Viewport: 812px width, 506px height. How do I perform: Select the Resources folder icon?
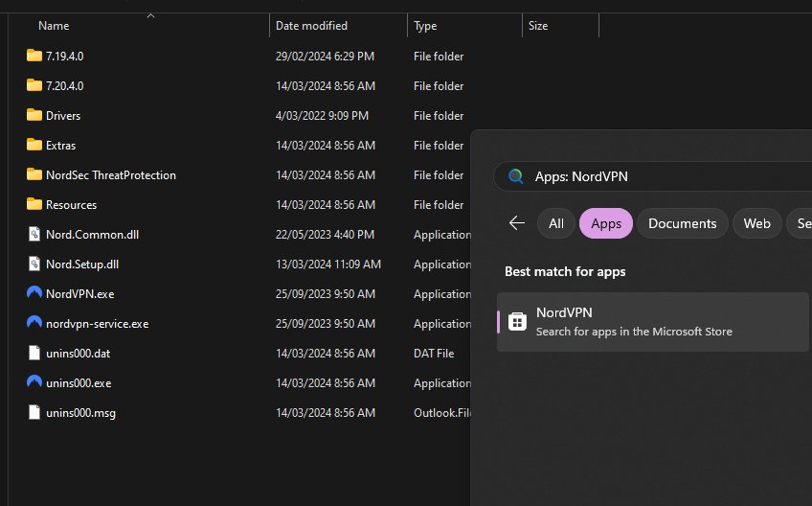[34, 204]
